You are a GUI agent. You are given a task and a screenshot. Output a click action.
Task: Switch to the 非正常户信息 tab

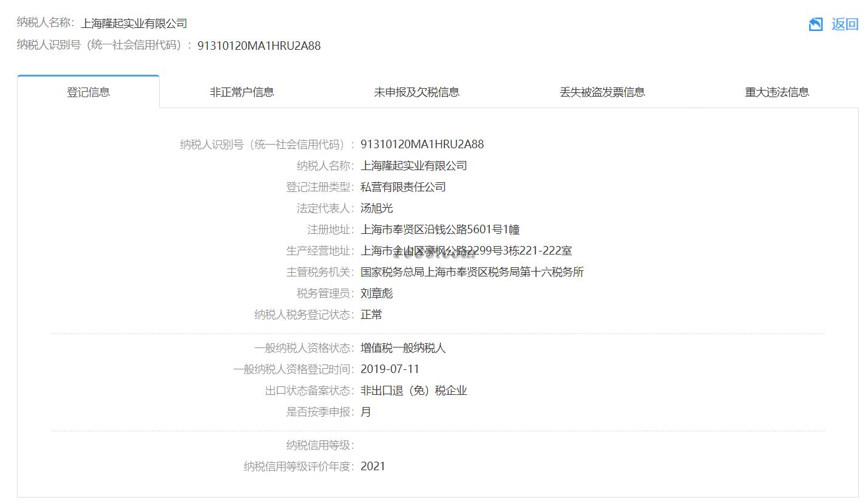click(x=242, y=92)
